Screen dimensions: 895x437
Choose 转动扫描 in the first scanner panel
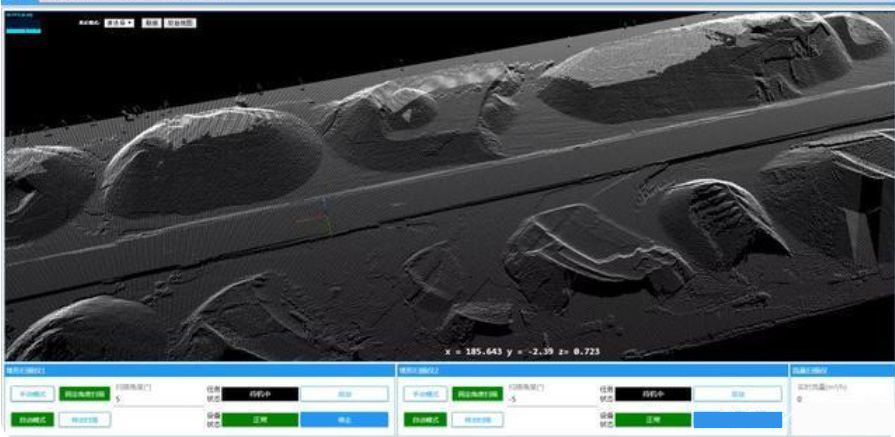[85, 420]
